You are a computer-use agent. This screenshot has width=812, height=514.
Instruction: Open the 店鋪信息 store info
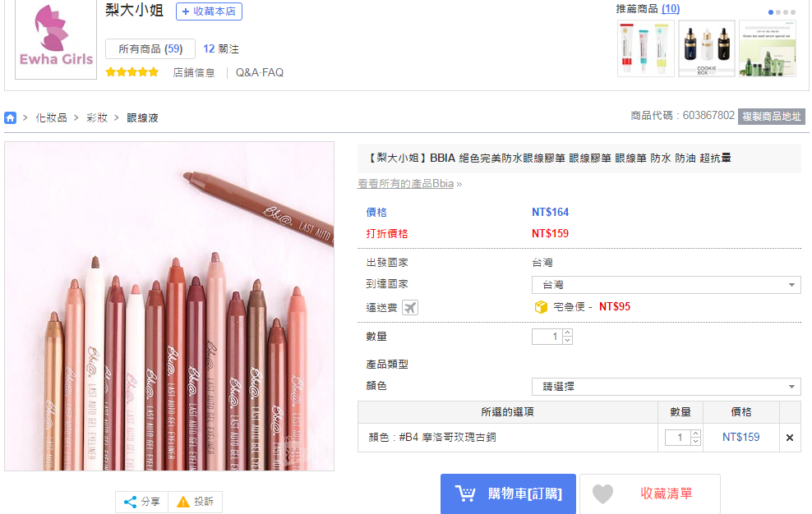(194, 72)
